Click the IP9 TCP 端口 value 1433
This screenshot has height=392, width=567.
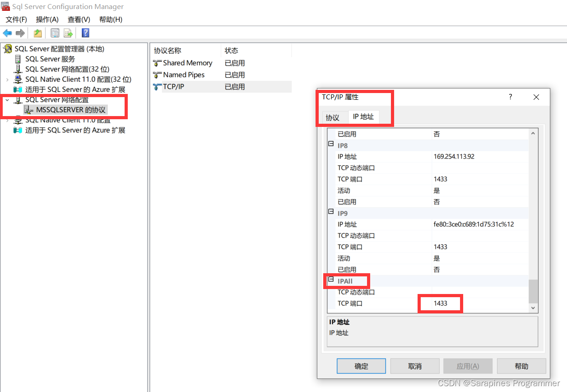440,247
